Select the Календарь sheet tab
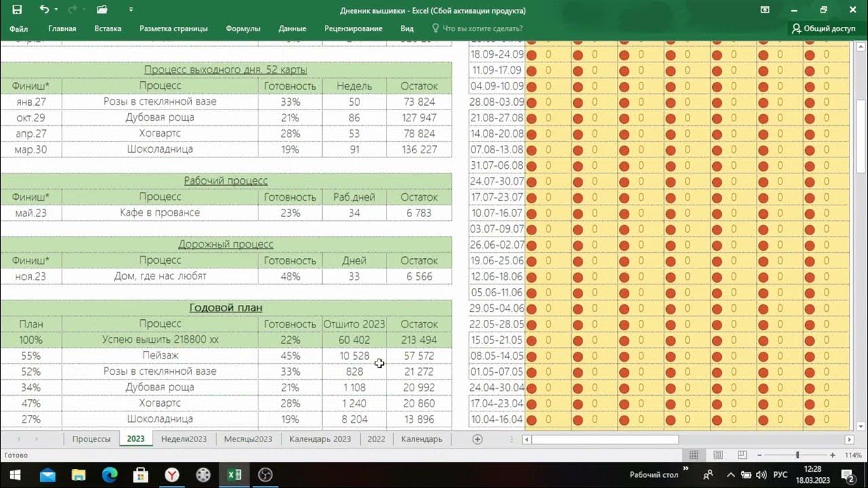The image size is (868, 488). (x=422, y=439)
